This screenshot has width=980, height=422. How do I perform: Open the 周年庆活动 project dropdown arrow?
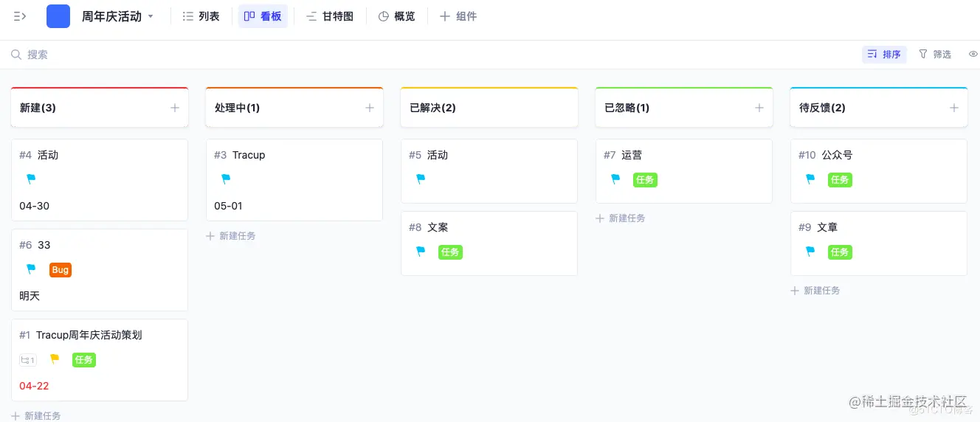coord(151,16)
